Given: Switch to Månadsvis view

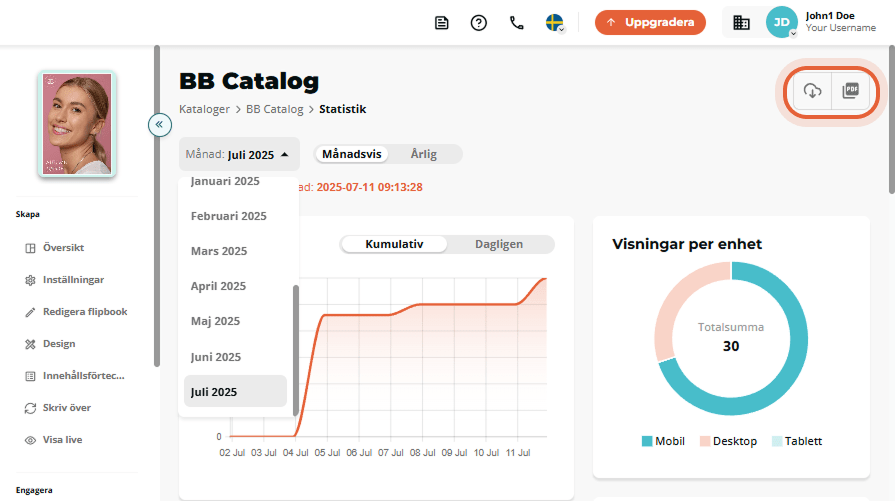Looking at the screenshot, I should (x=352, y=154).
